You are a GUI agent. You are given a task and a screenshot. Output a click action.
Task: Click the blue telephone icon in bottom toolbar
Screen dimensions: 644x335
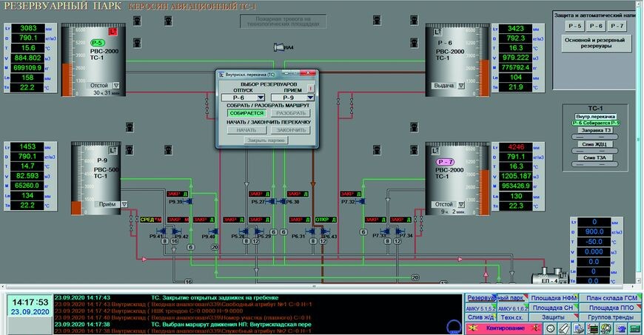click(x=621, y=328)
